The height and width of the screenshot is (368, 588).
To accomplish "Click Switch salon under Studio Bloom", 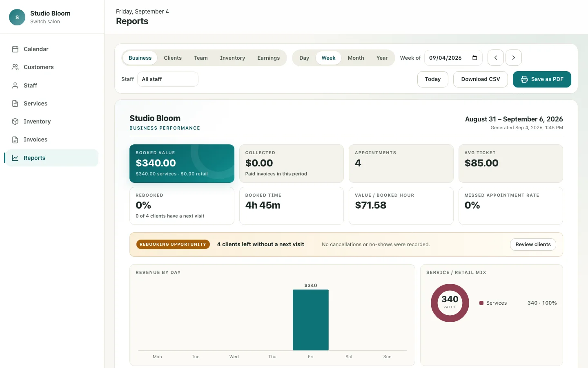I will [45, 22].
